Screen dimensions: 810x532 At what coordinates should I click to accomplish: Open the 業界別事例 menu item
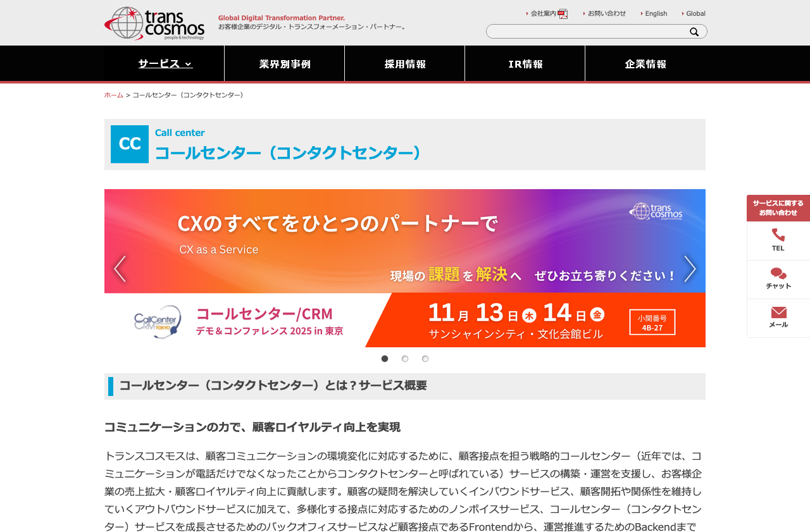pos(285,64)
